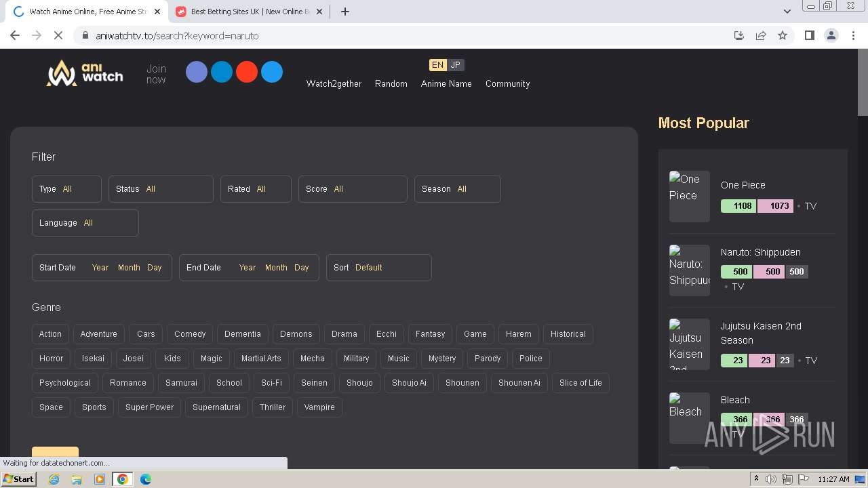
Task: Toggle the Action genre
Action: 50,334
